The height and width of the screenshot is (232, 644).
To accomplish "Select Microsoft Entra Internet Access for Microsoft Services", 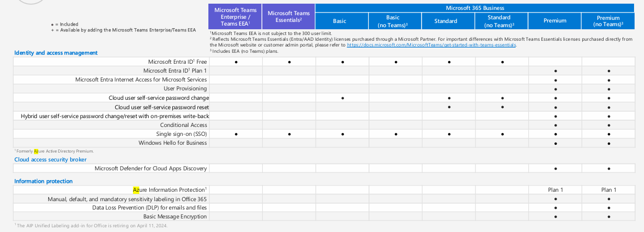I will coord(141,79).
